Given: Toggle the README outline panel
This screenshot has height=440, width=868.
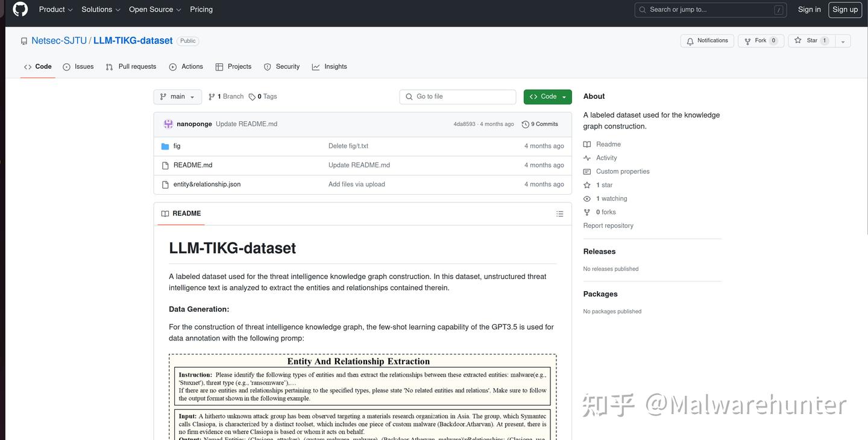Looking at the screenshot, I should pos(559,213).
